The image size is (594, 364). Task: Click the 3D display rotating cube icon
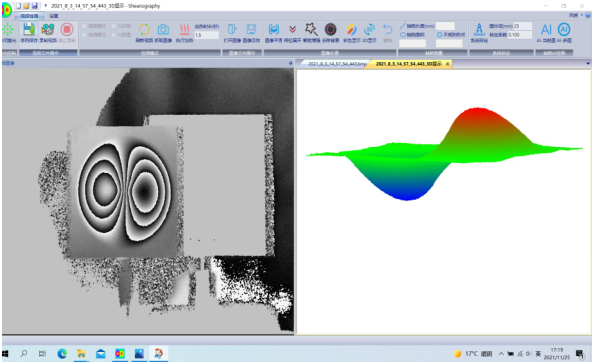pos(369,30)
